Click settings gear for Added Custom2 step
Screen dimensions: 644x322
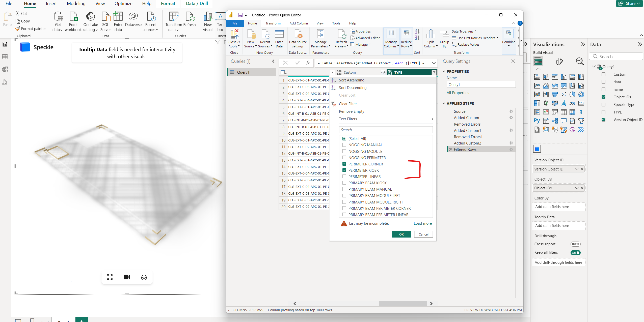click(x=511, y=143)
